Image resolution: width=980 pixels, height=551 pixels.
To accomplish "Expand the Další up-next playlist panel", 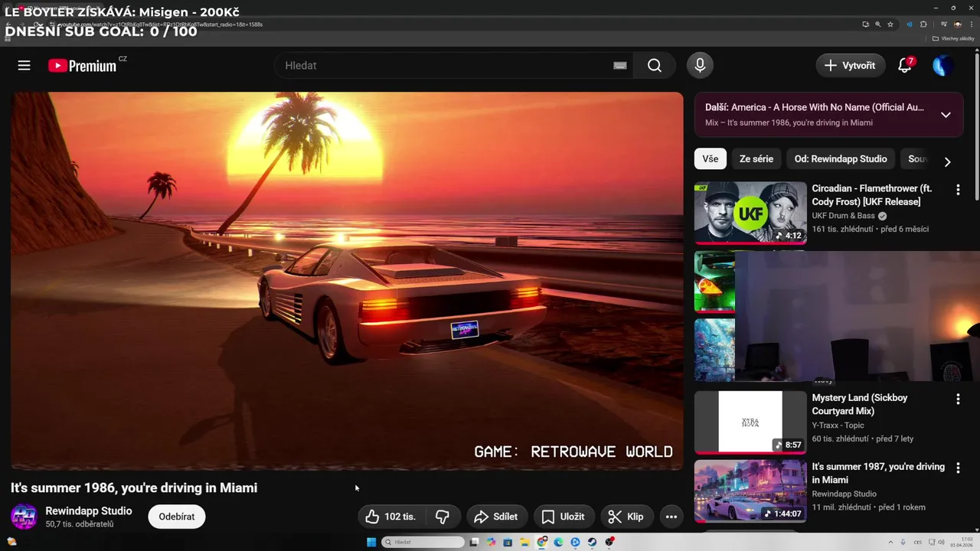I will [x=946, y=115].
